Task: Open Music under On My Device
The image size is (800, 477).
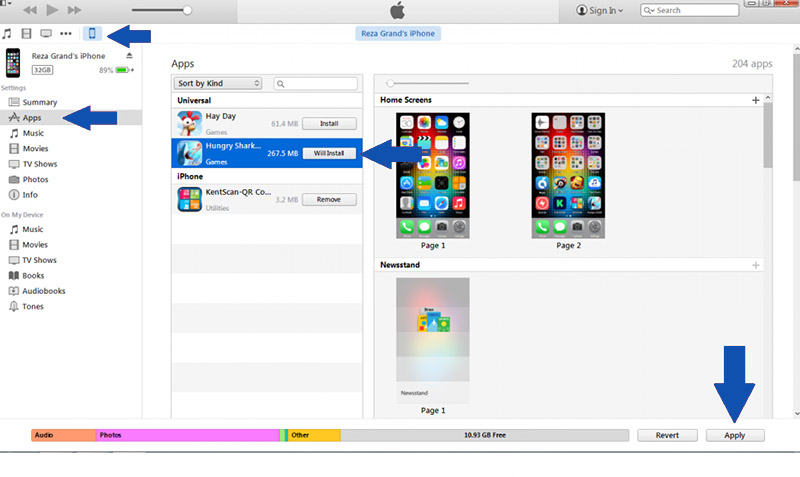Action: [x=32, y=229]
